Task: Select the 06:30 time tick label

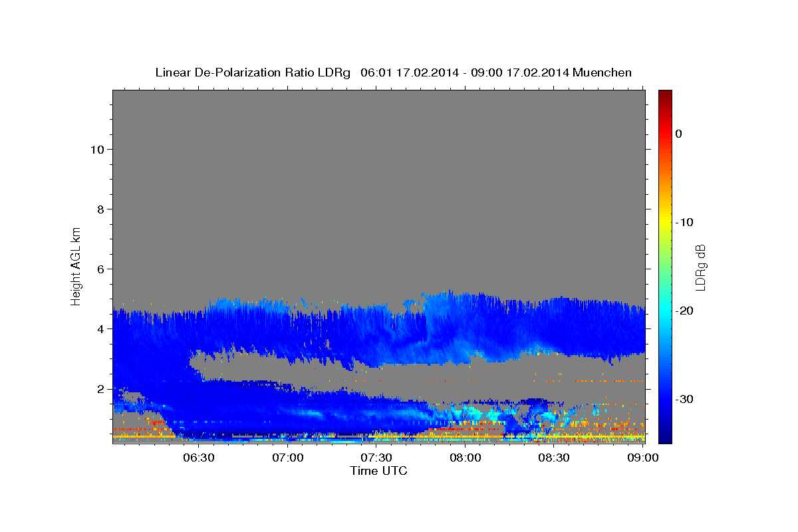Action: 199,458
